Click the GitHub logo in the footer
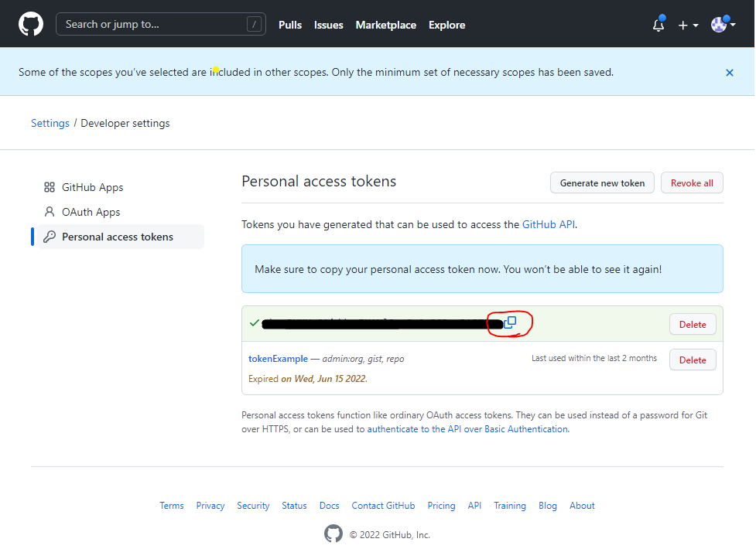The height and width of the screenshot is (549, 756). pos(334,534)
